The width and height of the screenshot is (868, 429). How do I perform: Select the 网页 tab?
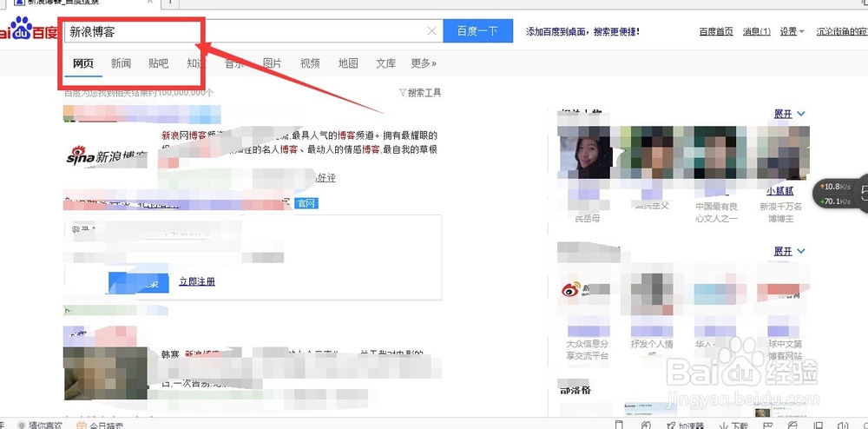(x=83, y=63)
